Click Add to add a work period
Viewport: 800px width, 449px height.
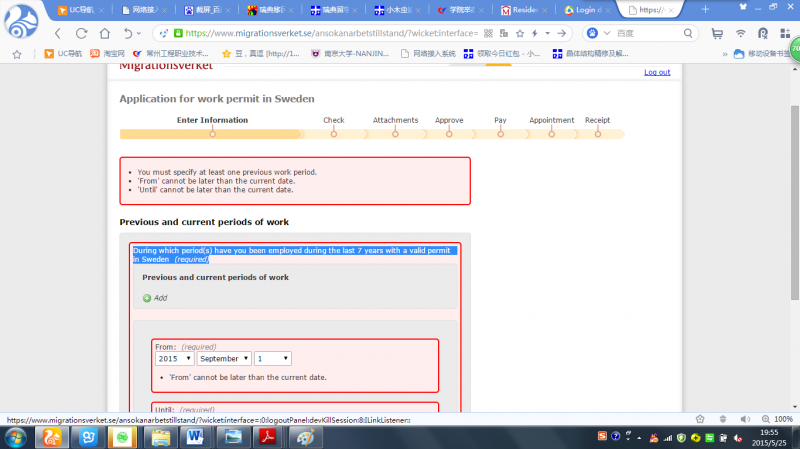click(160, 298)
